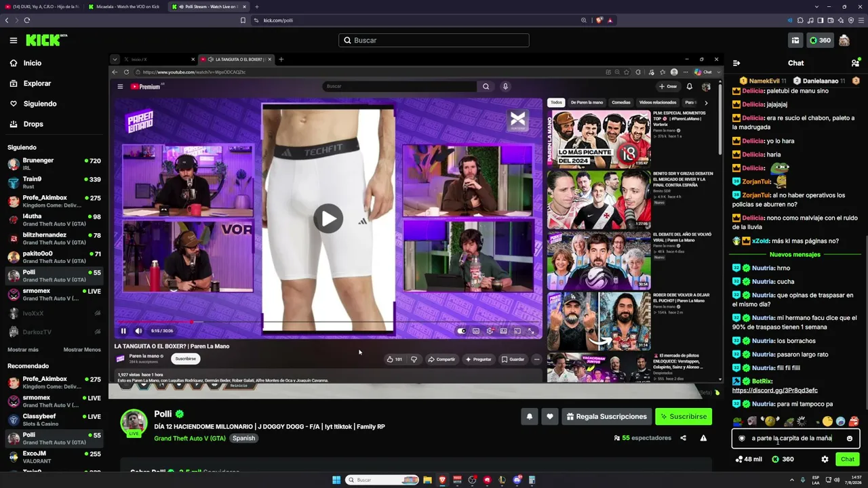Open blitzhernandez channel in sidebar
868x488 pixels.
pyautogui.click(x=54, y=239)
